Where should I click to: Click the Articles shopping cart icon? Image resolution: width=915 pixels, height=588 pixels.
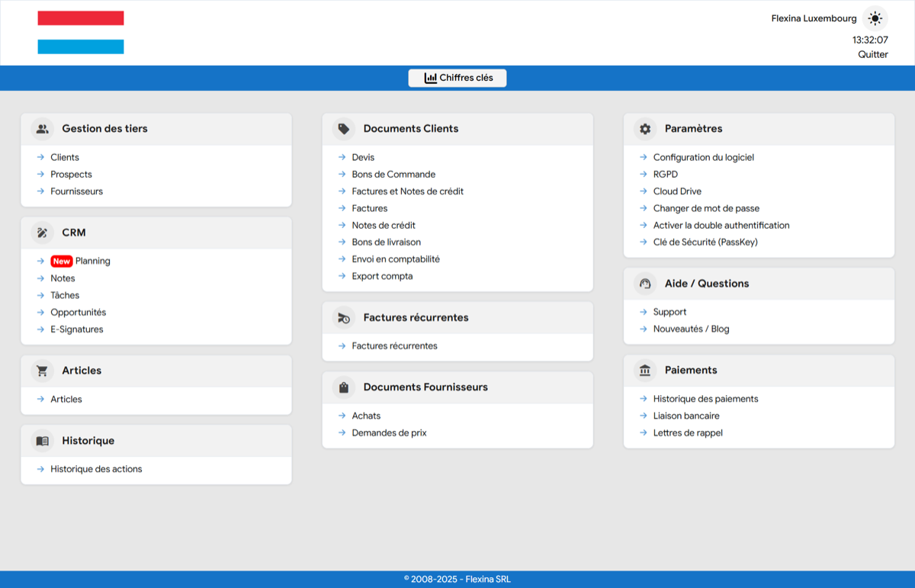tap(43, 371)
